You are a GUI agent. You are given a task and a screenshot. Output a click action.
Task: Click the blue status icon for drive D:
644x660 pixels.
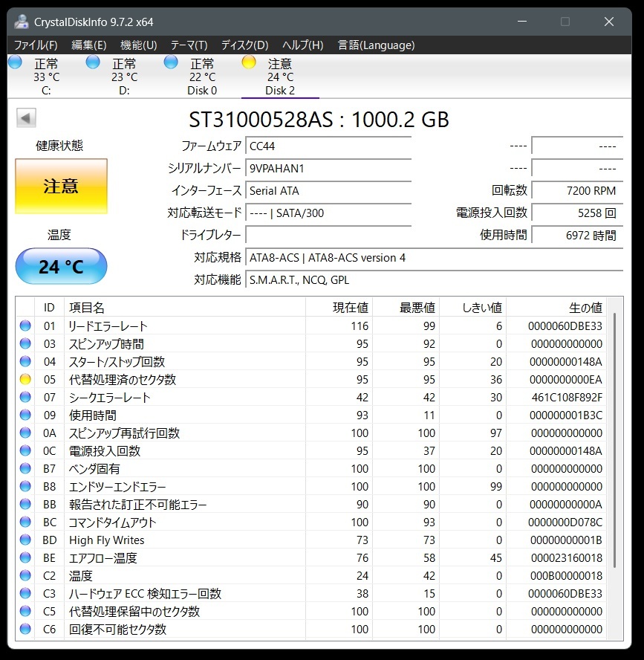(x=93, y=62)
